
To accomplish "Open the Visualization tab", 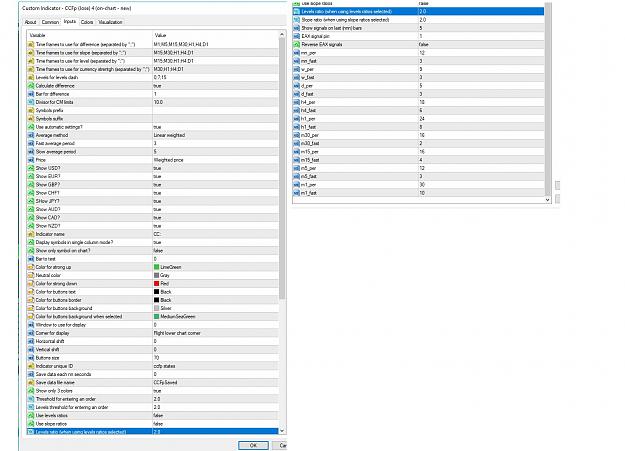I will (110, 22).
